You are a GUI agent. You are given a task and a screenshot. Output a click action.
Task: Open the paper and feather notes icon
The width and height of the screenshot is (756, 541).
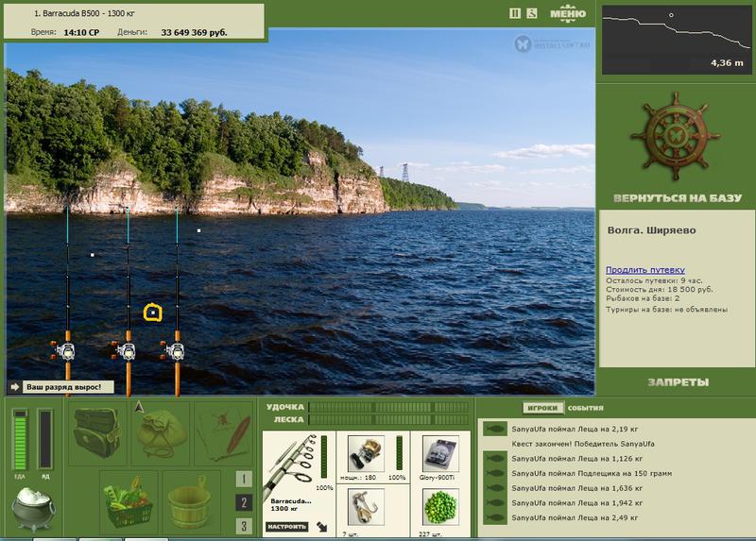coord(223,433)
